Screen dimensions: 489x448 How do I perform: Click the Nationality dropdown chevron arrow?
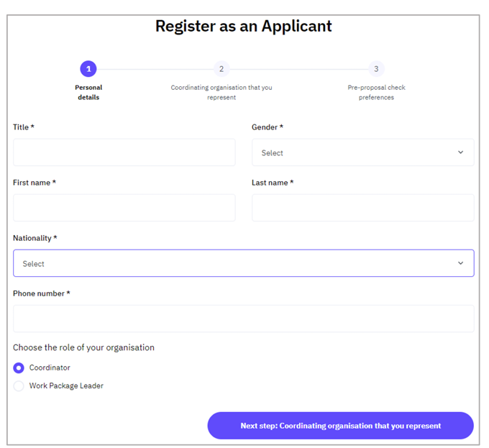click(460, 263)
